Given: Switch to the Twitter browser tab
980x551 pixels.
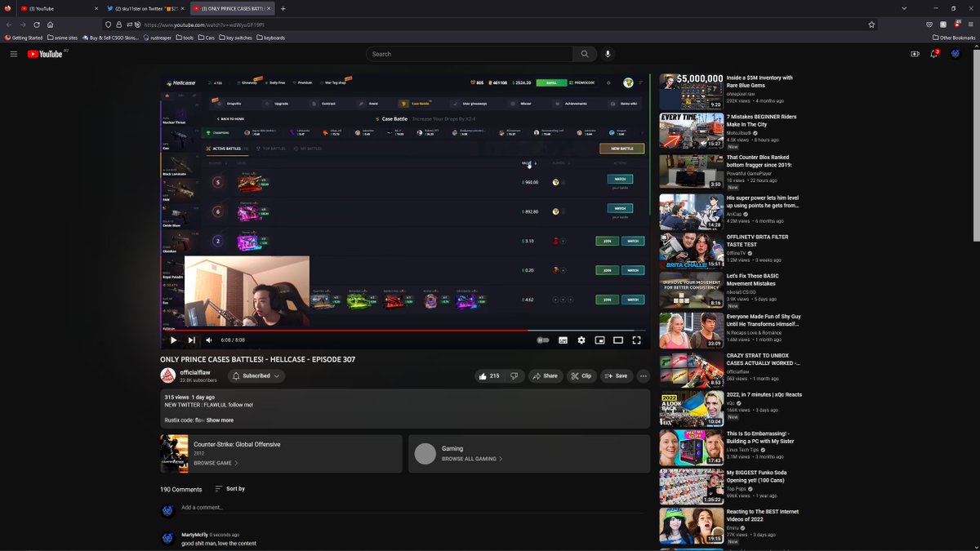Looking at the screenshot, I should pyautogui.click(x=144, y=8).
